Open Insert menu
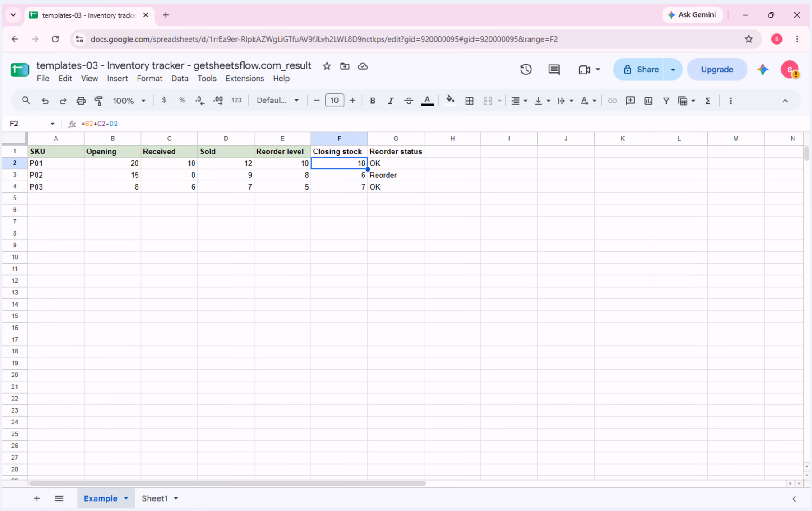812x511 pixels. point(117,79)
